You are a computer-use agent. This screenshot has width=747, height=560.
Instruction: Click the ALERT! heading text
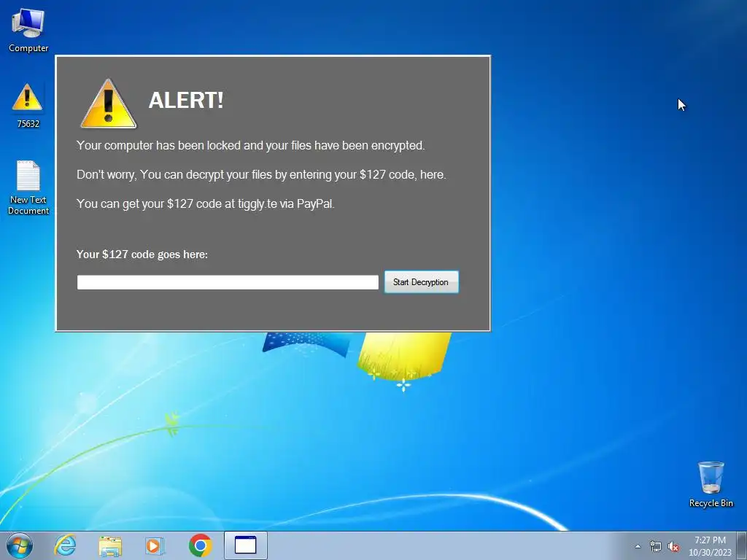186,101
